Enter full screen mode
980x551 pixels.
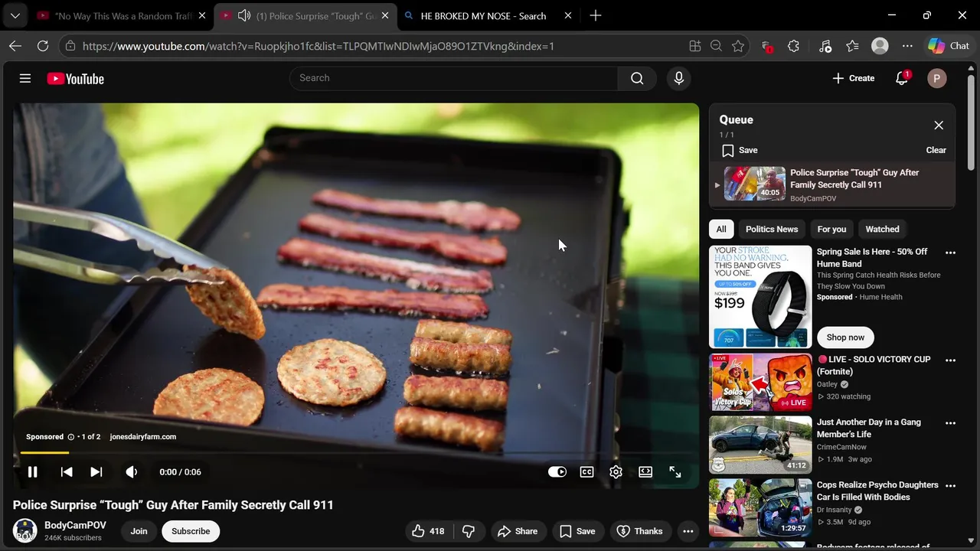coord(675,472)
